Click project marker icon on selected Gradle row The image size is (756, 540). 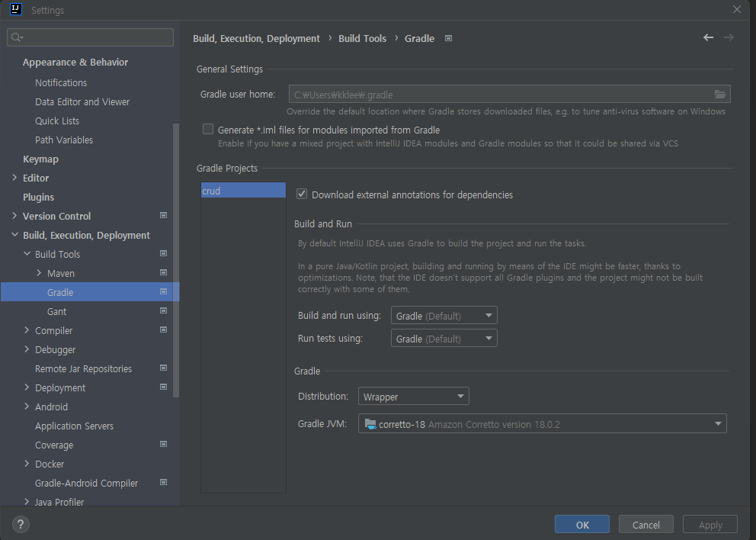coord(163,291)
